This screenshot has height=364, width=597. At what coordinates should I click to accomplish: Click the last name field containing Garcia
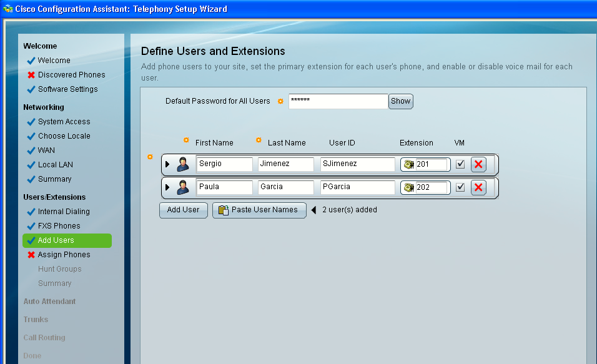pyautogui.click(x=286, y=187)
